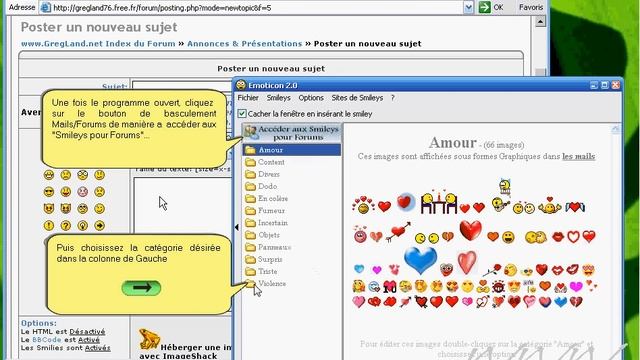The width and height of the screenshot is (640, 360).
Task: Pick the hugging kissing smiley couple
Action: click(x=536, y=237)
